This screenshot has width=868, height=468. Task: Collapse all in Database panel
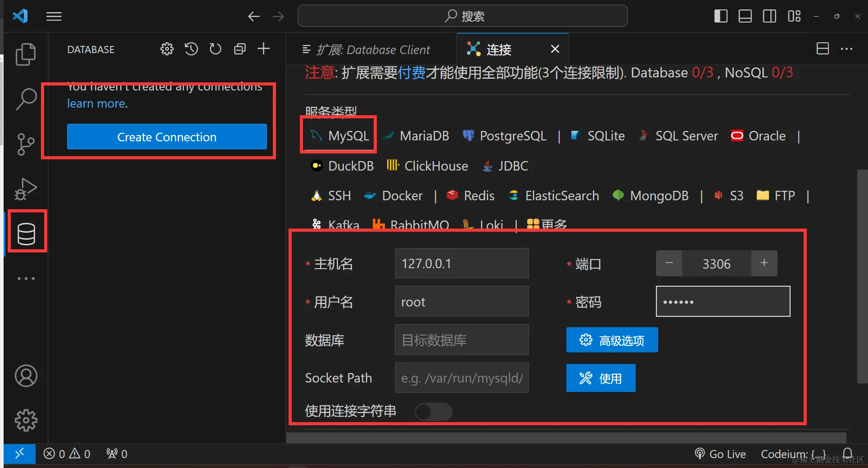pyautogui.click(x=240, y=49)
